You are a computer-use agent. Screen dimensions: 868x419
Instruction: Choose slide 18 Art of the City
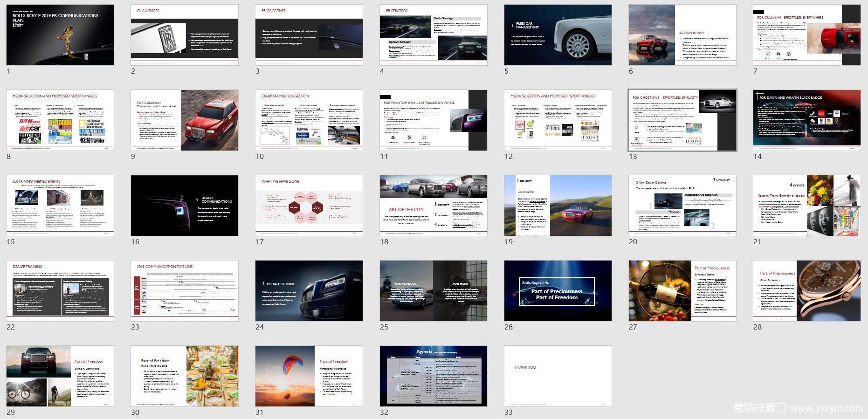tap(434, 206)
